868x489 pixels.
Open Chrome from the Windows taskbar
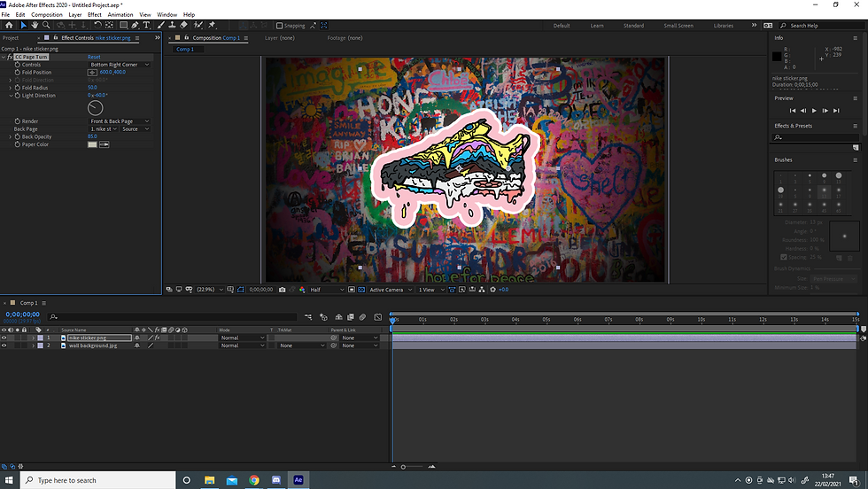point(254,480)
